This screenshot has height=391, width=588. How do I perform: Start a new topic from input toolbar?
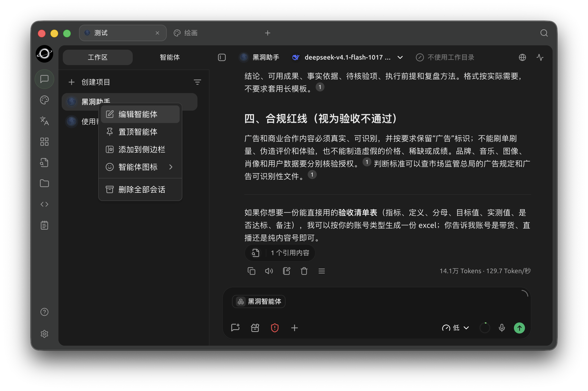[x=235, y=328]
